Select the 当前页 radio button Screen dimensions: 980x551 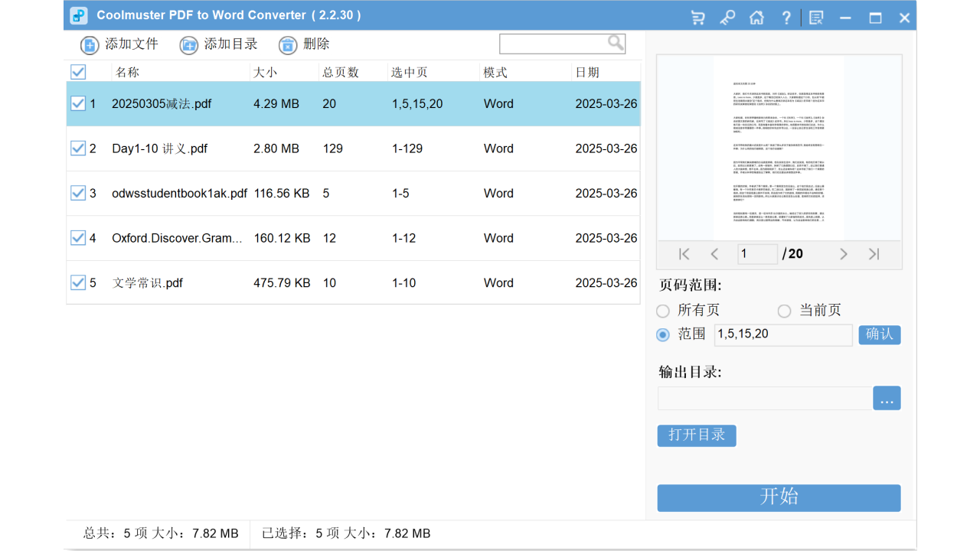(784, 311)
